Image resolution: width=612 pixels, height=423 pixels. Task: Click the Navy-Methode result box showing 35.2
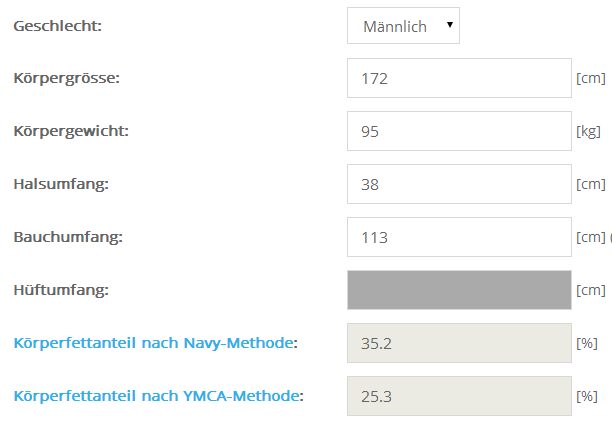pos(459,343)
